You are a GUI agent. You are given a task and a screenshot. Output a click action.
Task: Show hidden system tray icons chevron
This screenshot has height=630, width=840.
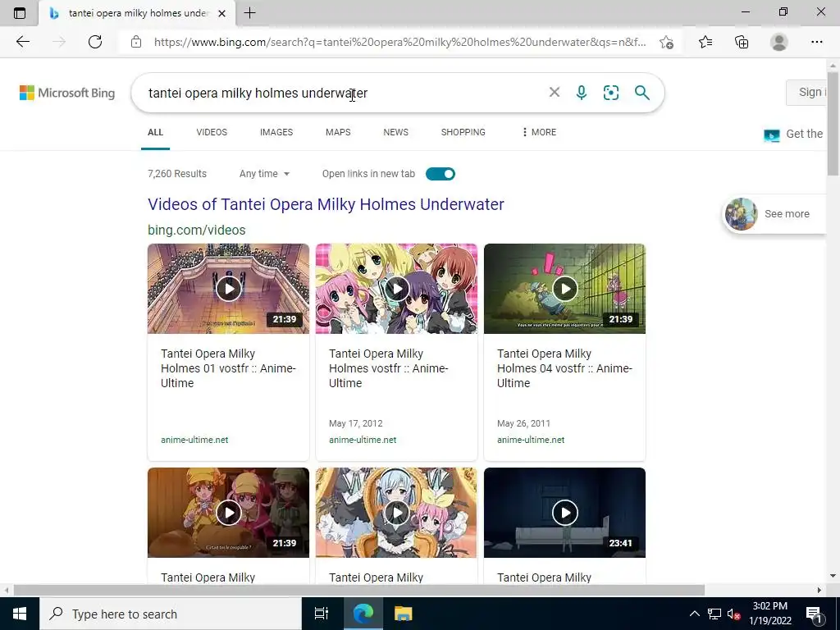(694, 614)
